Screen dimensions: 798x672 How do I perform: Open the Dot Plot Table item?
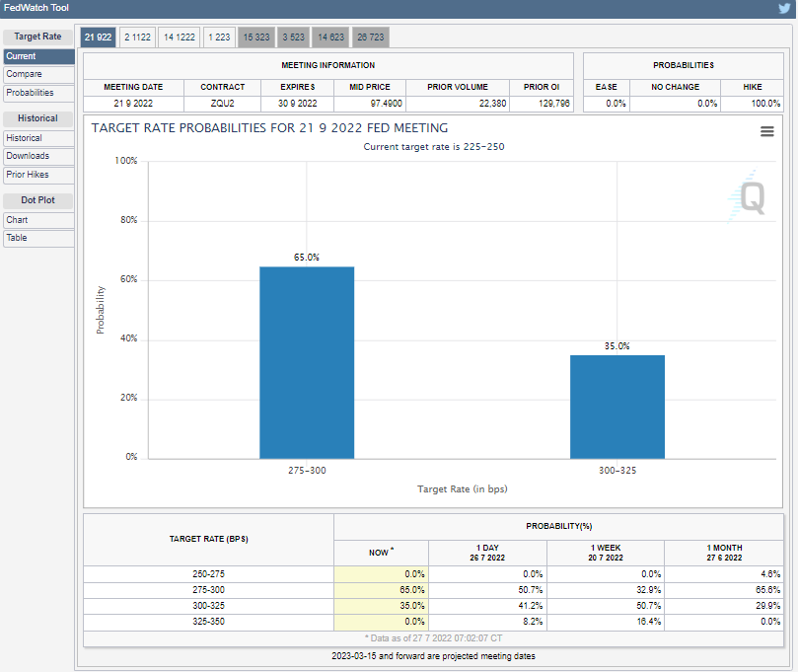(x=38, y=238)
